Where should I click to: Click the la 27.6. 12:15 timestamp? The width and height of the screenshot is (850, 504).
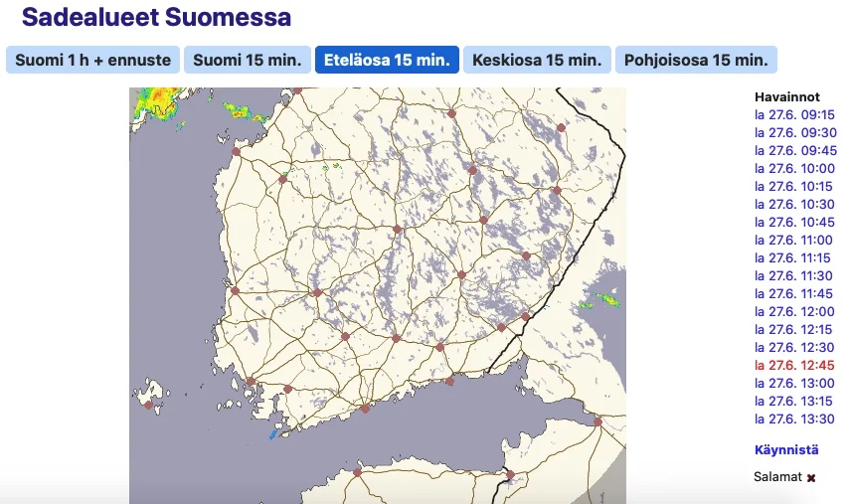click(794, 330)
